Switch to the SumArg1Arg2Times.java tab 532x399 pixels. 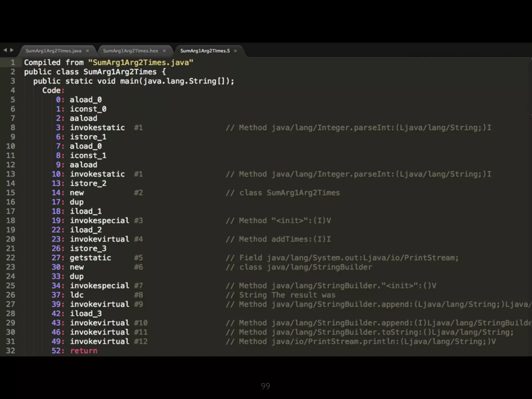click(54, 51)
